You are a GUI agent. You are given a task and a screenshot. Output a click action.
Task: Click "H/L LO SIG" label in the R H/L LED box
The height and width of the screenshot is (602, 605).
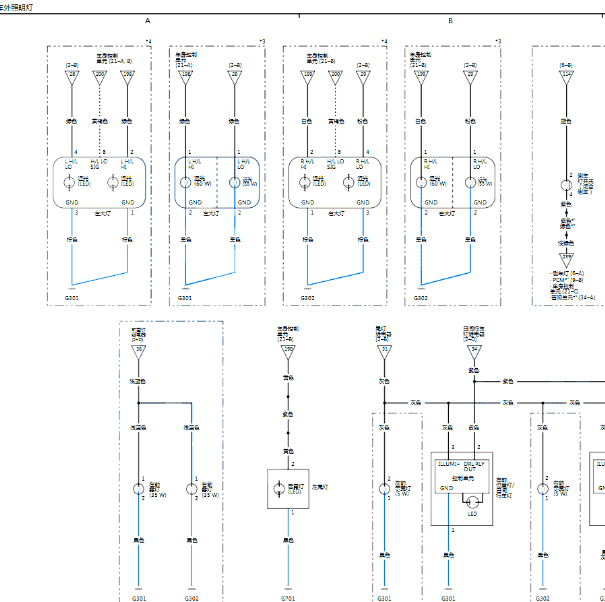point(335,164)
